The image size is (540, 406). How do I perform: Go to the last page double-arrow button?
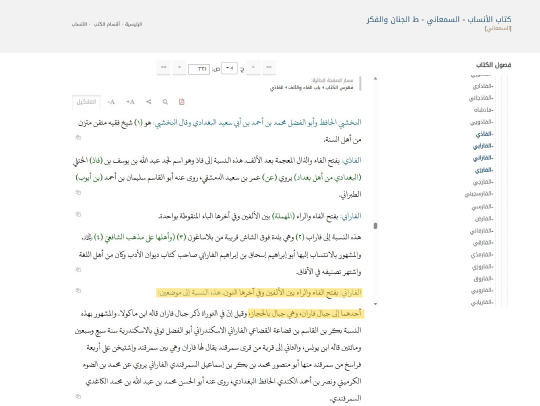[x=164, y=67]
